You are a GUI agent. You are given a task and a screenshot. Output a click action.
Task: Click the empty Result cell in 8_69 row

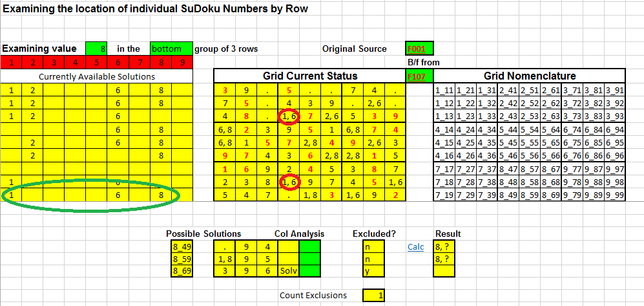pos(444,271)
